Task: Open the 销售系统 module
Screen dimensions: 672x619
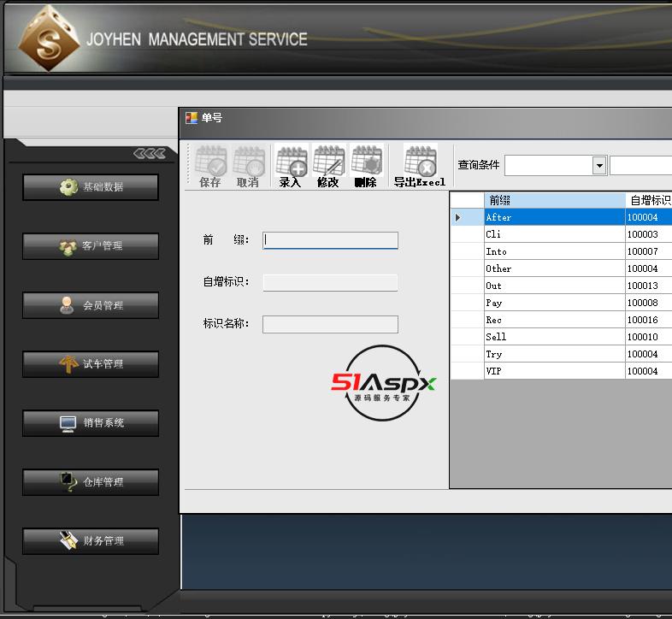Action: pyautogui.click(x=91, y=423)
